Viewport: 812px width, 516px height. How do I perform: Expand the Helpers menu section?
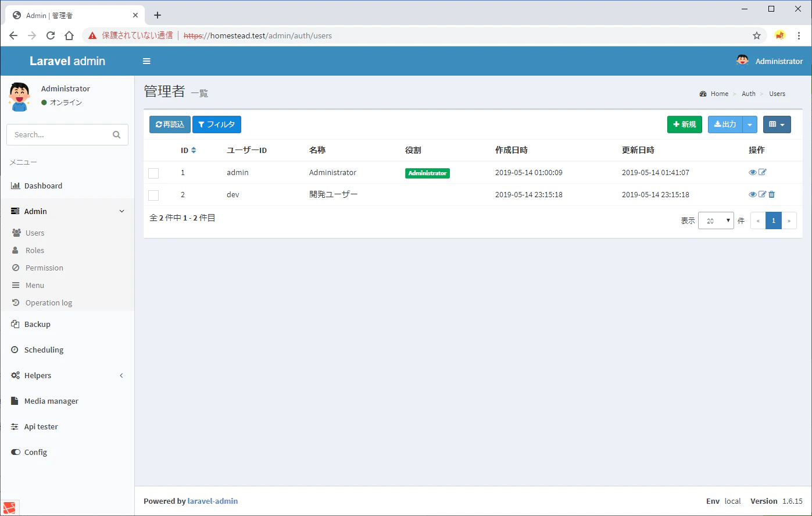(67, 375)
